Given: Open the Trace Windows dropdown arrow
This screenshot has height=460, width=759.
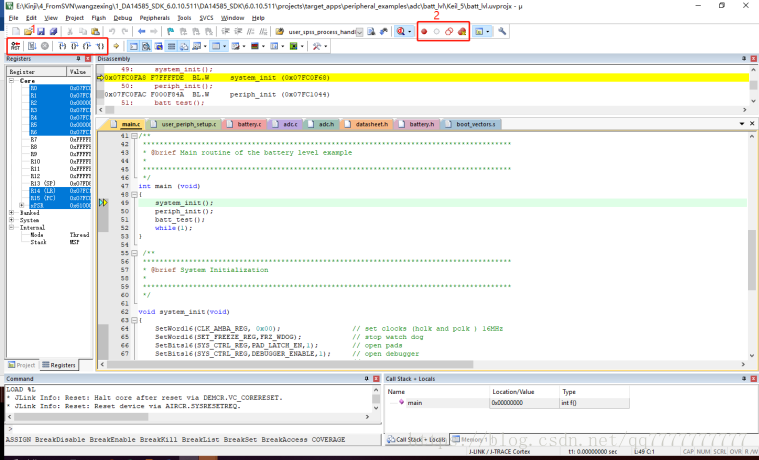Looking at the screenshot, I should (x=283, y=46).
